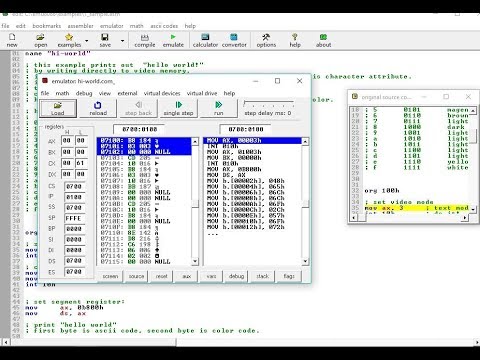This screenshot has width=480, height=360.
Task: Open the about toolbar icon
Action: point(323,40)
